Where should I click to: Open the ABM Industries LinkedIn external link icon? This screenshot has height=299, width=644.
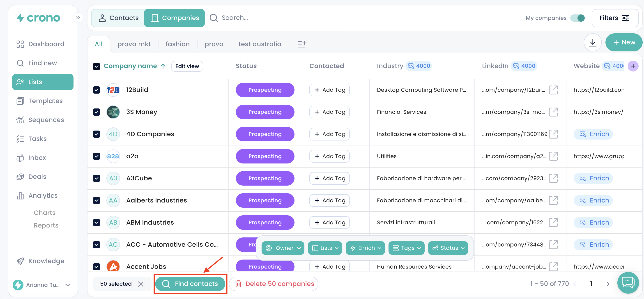click(553, 222)
